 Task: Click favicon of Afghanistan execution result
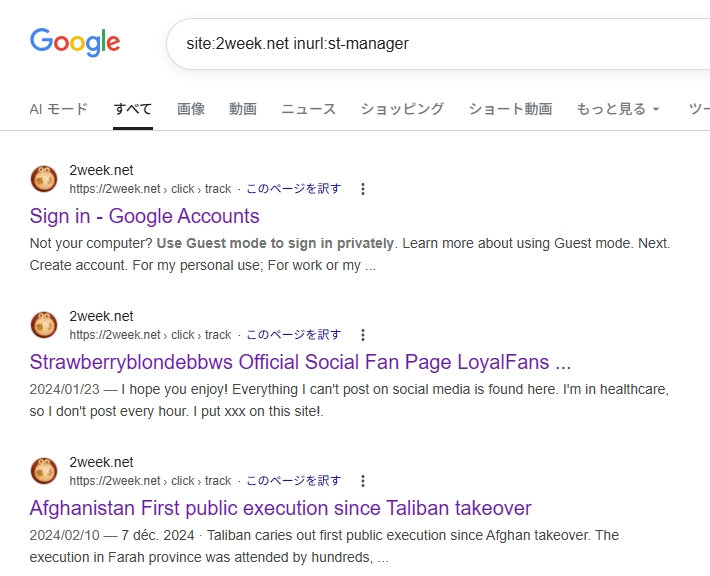(x=44, y=471)
